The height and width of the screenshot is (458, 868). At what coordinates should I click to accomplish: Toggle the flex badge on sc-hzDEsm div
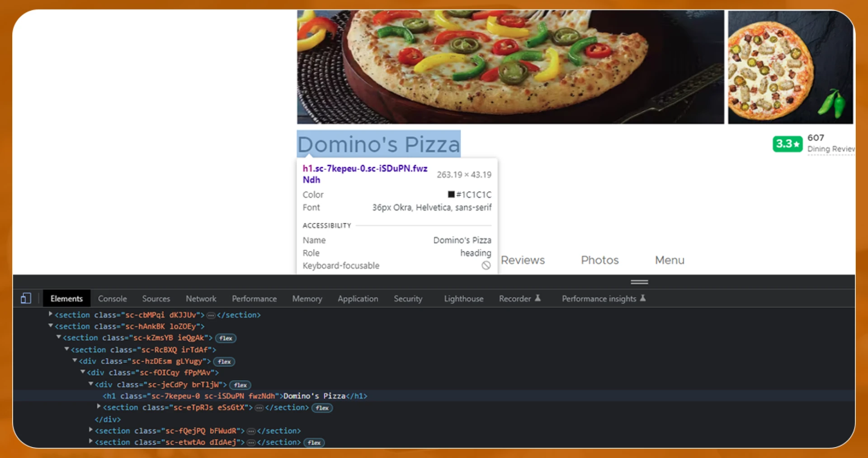tap(224, 362)
